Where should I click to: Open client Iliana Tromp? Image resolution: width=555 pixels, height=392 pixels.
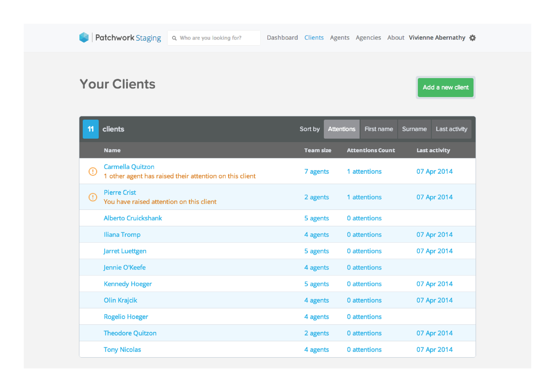point(122,234)
